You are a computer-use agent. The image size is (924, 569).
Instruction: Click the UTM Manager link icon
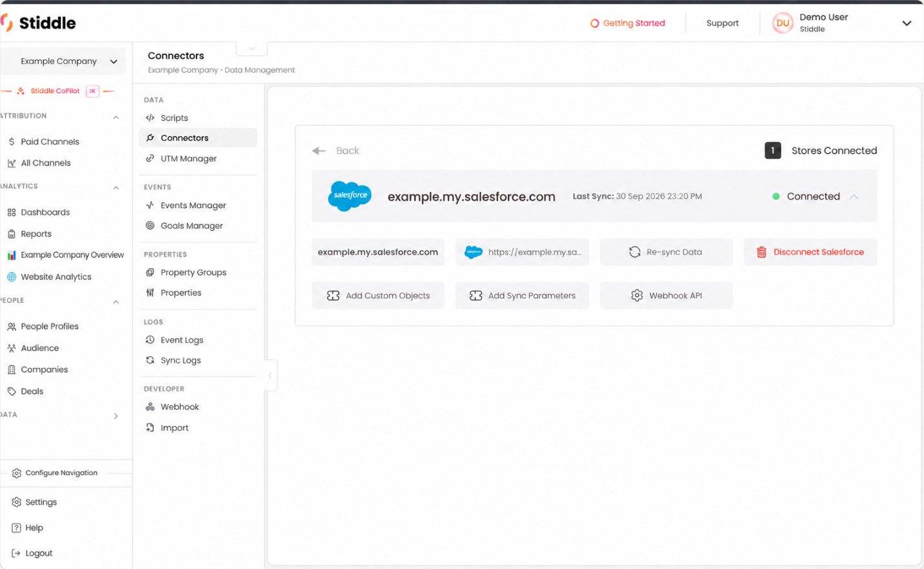tap(150, 158)
